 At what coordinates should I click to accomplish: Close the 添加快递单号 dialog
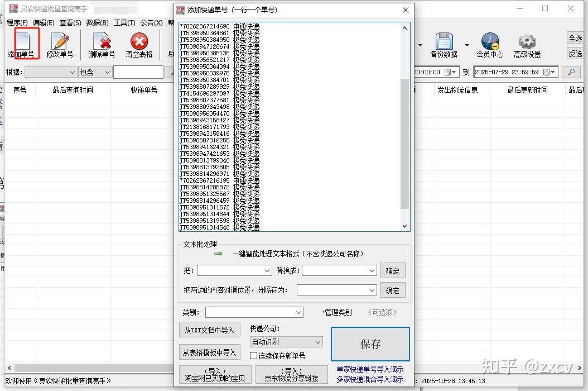point(406,10)
